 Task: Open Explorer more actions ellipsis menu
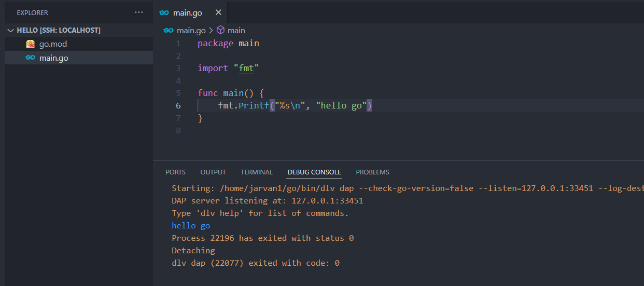138,12
